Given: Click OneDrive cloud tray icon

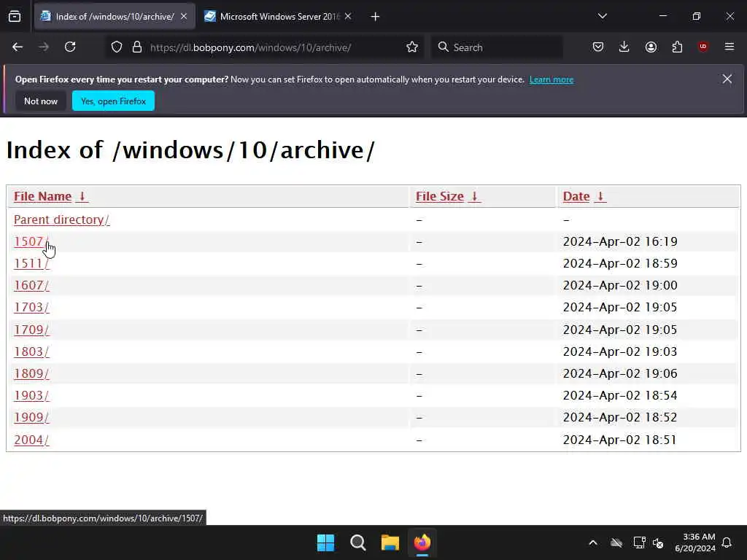Looking at the screenshot, I should tap(616, 542).
